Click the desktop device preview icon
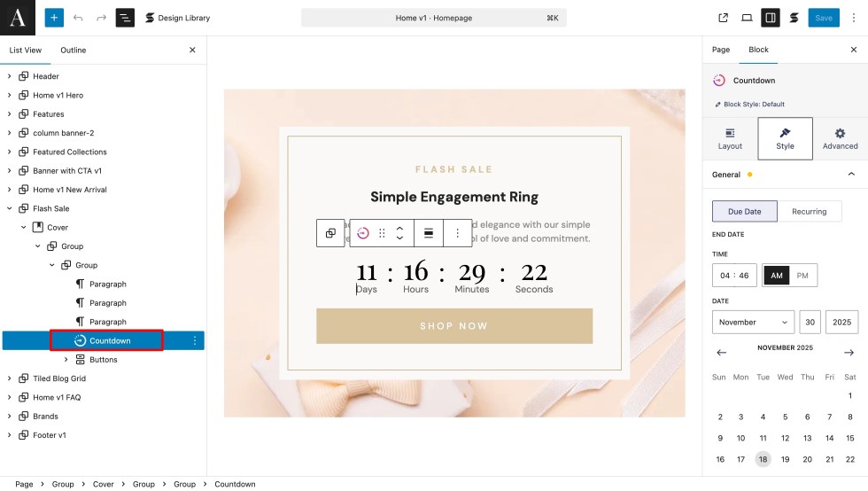The height and width of the screenshot is (491, 868). [747, 18]
